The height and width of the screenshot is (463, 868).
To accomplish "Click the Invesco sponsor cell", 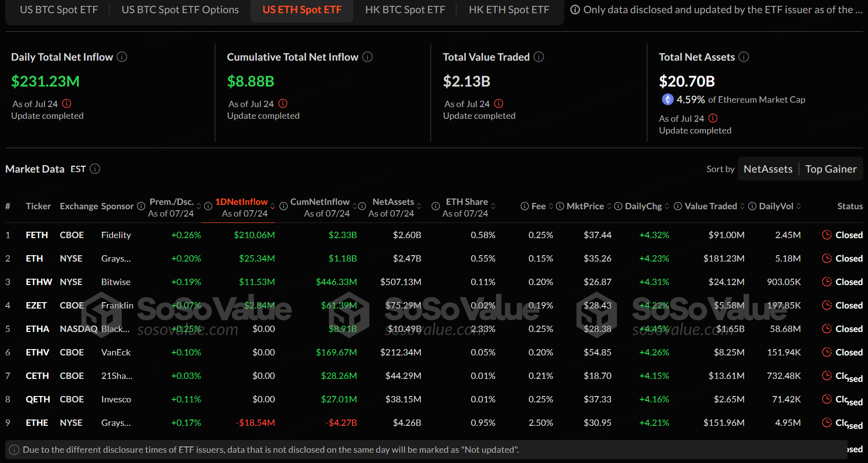I will click(116, 399).
